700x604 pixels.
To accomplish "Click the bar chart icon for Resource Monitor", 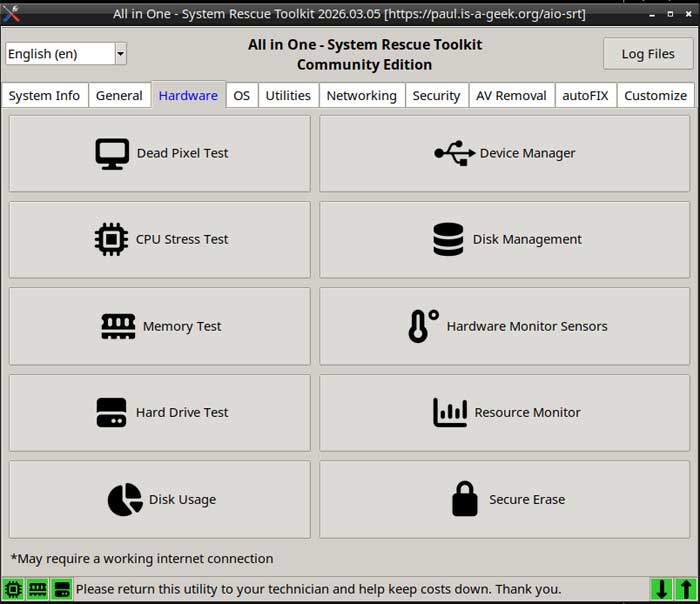I will pyautogui.click(x=450, y=412).
